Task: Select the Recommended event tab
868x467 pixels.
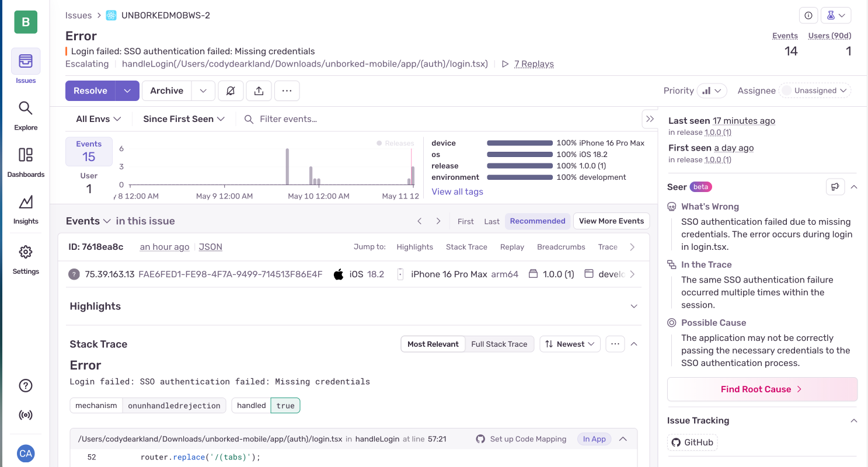Action: tap(538, 221)
